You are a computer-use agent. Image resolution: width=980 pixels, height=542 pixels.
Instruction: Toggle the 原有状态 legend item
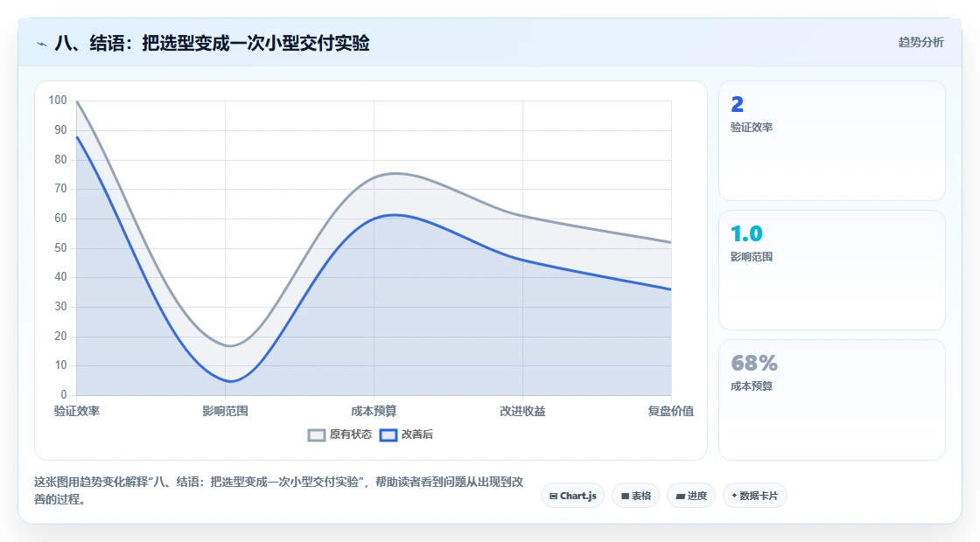[339, 434]
